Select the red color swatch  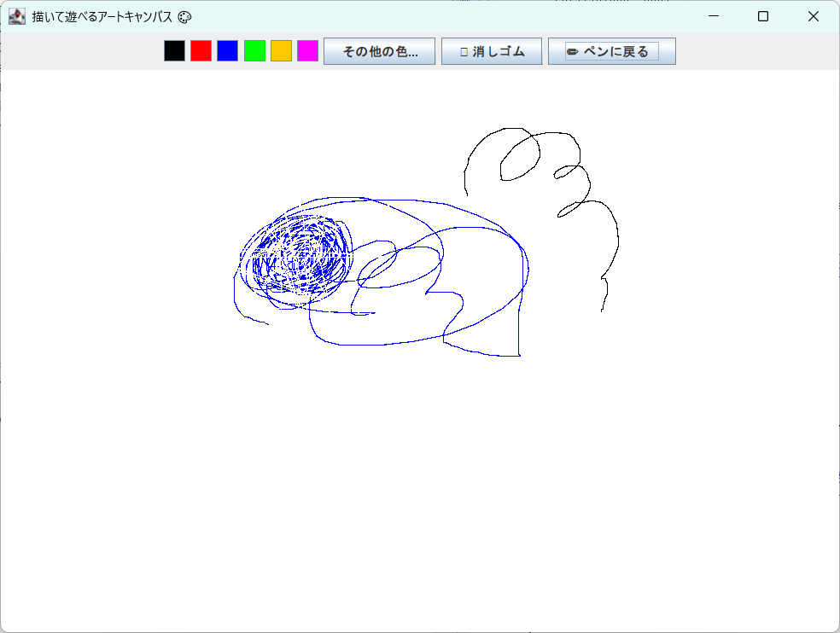pos(199,50)
